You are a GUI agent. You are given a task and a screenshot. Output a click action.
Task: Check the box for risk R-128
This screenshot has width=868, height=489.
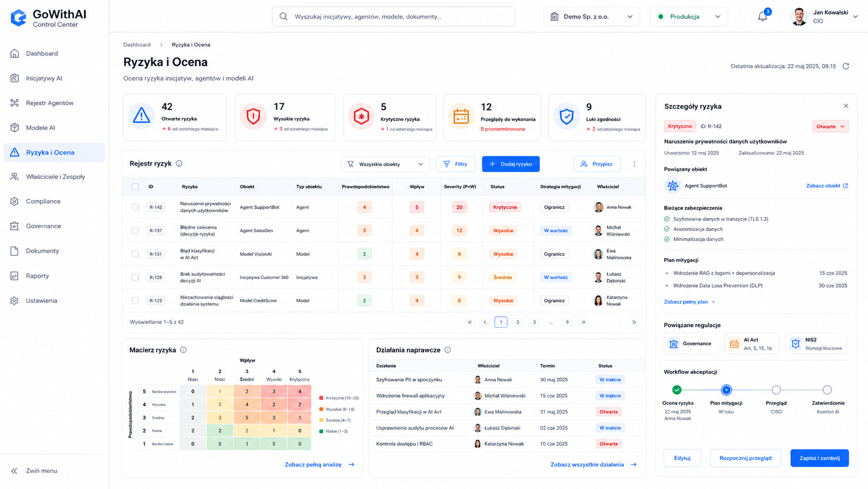click(135, 277)
